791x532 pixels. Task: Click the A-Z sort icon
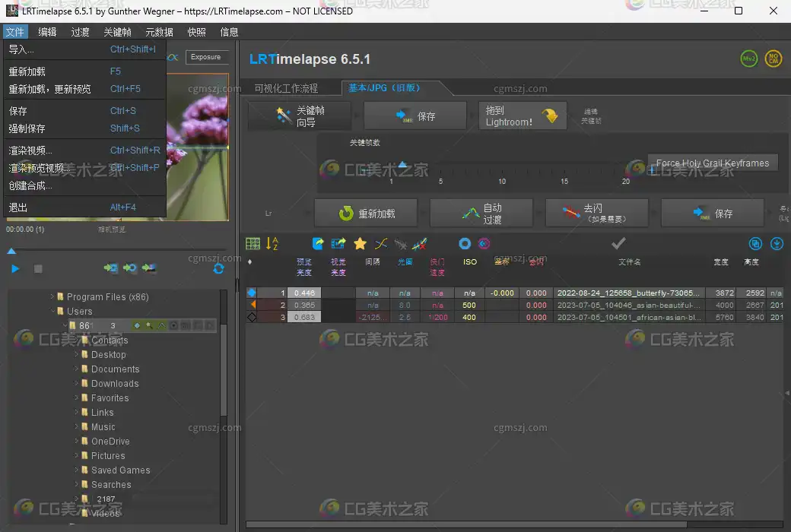(272, 244)
